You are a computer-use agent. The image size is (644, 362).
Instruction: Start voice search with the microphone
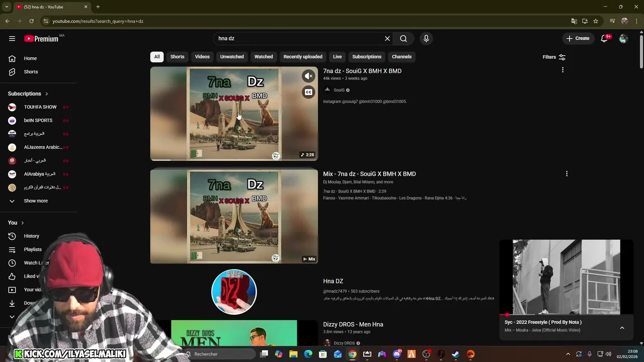click(x=426, y=38)
